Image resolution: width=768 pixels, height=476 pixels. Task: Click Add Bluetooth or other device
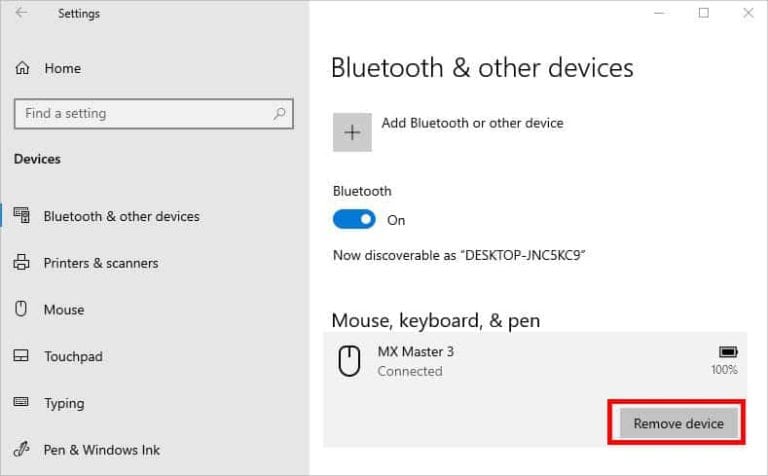472,123
